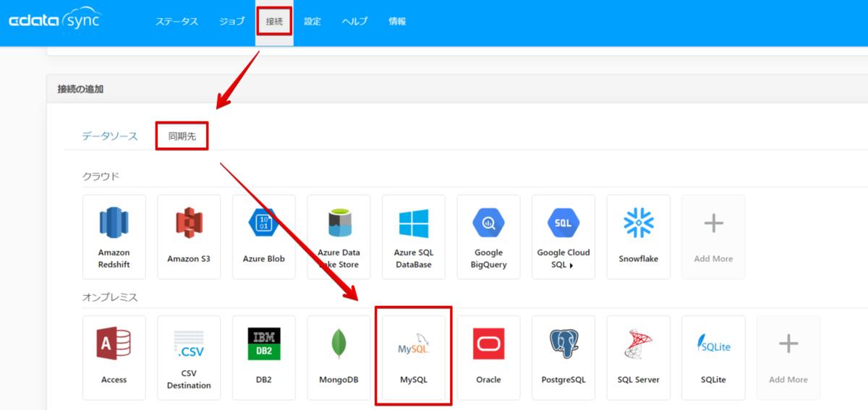Screen dimensions: 868x410
Task: Add more on-premise connectors via Add More
Action: (788, 357)
